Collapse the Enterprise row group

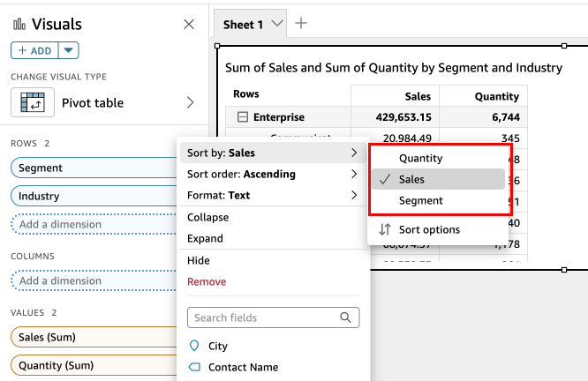(242, 116)
